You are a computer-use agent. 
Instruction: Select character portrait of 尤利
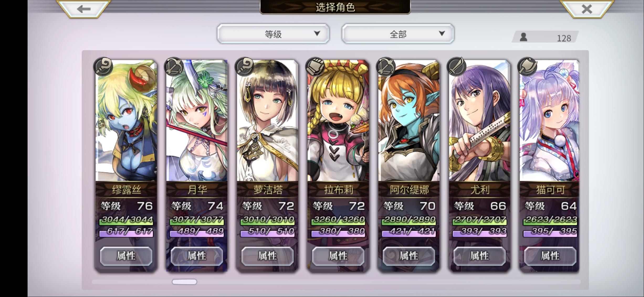(480, 121)
